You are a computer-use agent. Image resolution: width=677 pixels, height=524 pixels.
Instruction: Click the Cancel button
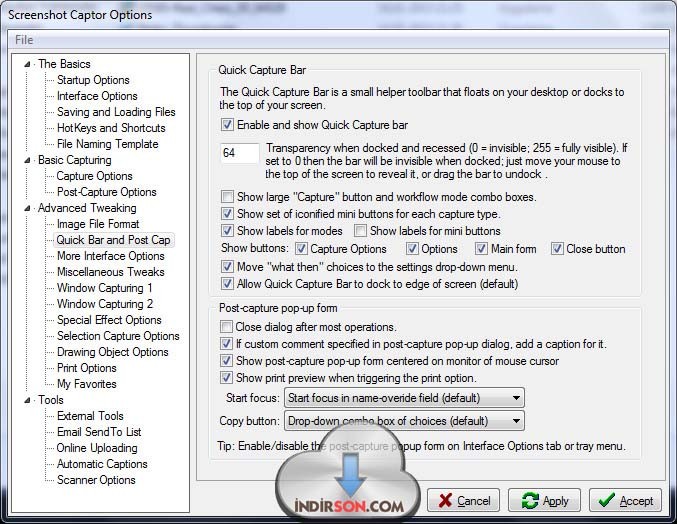463,501
